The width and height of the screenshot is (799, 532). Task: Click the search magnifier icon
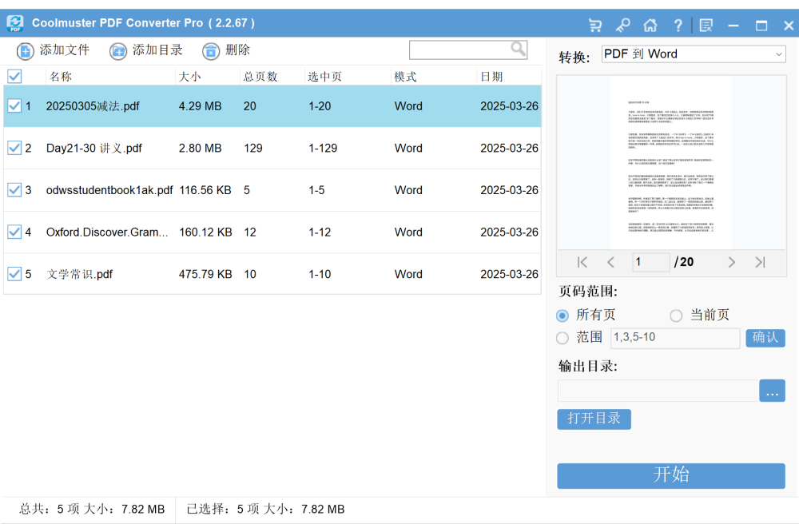coord(519,50)
